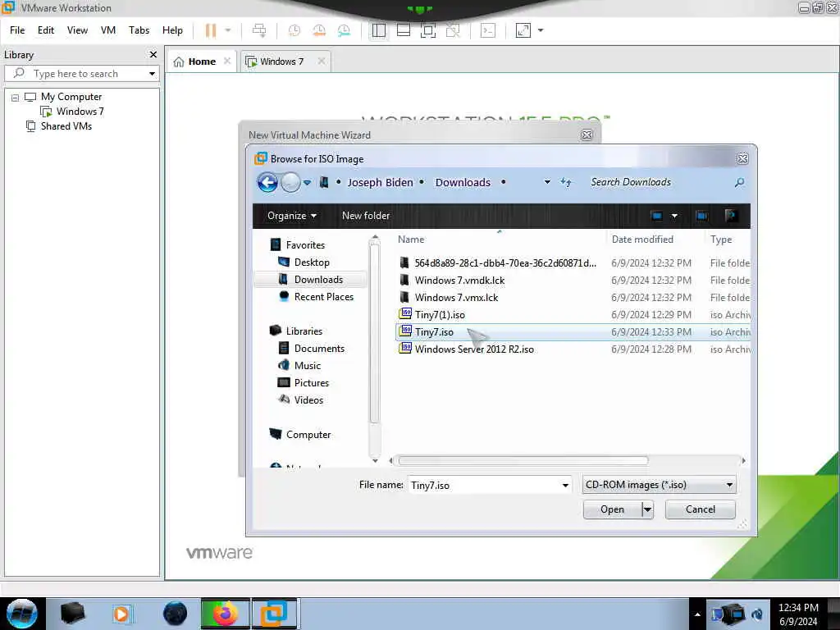The height and width of the screenshot is (630, 840).
Task: Open address bar history dropdown
Action: coord(547,182)
